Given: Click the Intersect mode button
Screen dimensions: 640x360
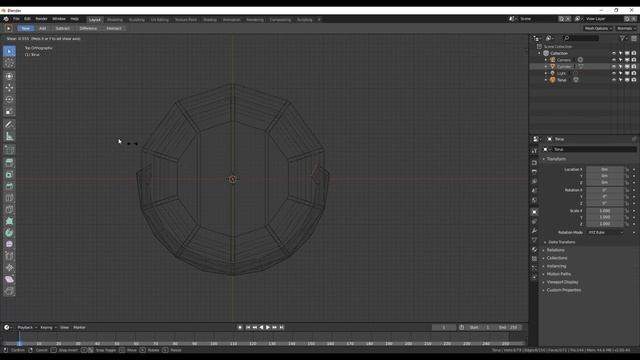Looking at the screenshot, I should (114, 29).
